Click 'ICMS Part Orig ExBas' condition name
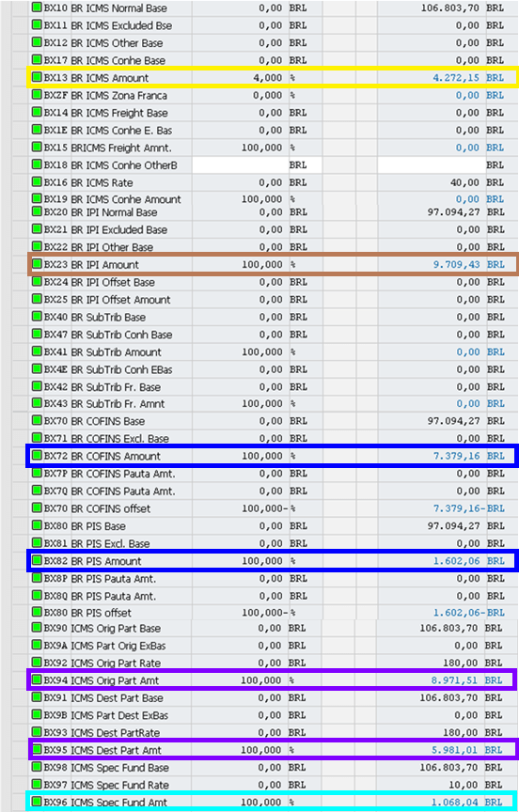519x812 pixels. point(118,646)
